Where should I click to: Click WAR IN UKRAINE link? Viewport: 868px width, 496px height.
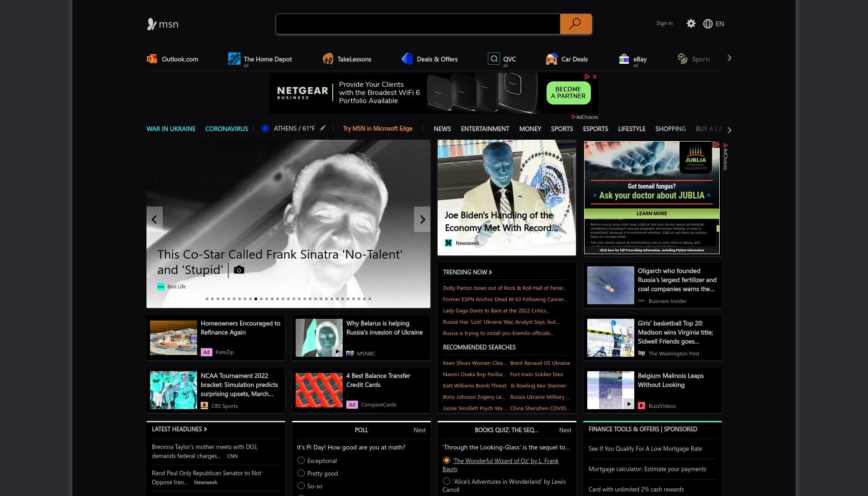(x=171, y=129)
